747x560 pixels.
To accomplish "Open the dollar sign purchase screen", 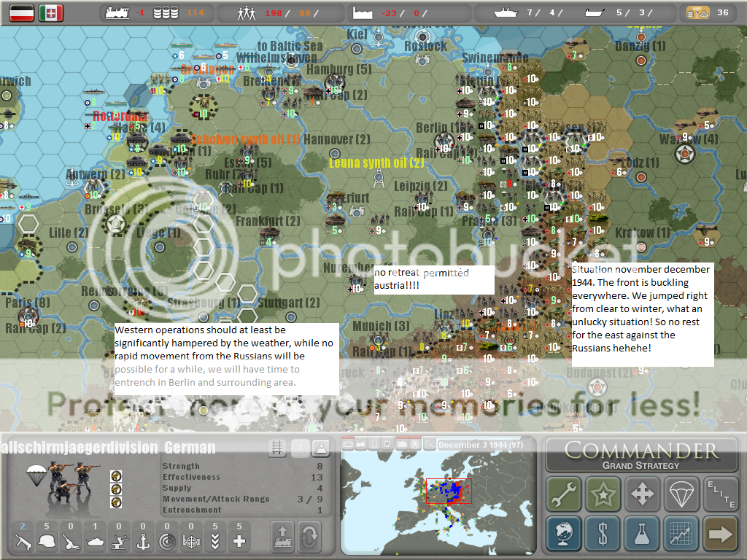I will point(603,534).
